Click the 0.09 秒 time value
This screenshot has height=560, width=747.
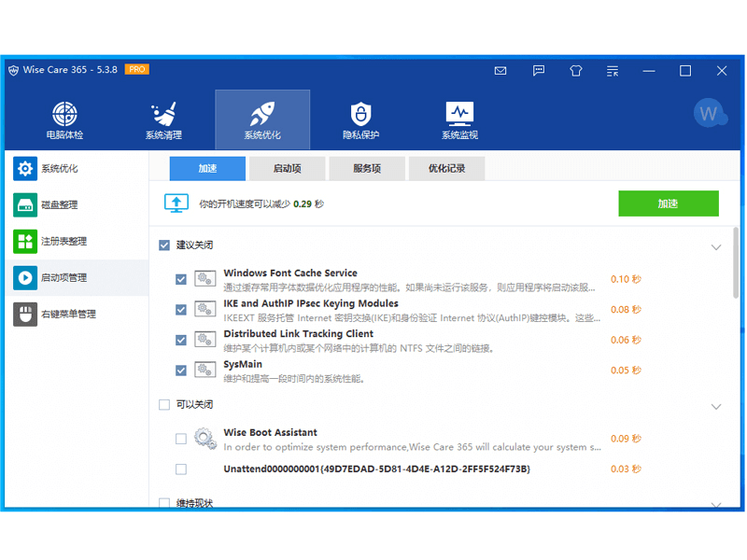[x=626, y=439]
